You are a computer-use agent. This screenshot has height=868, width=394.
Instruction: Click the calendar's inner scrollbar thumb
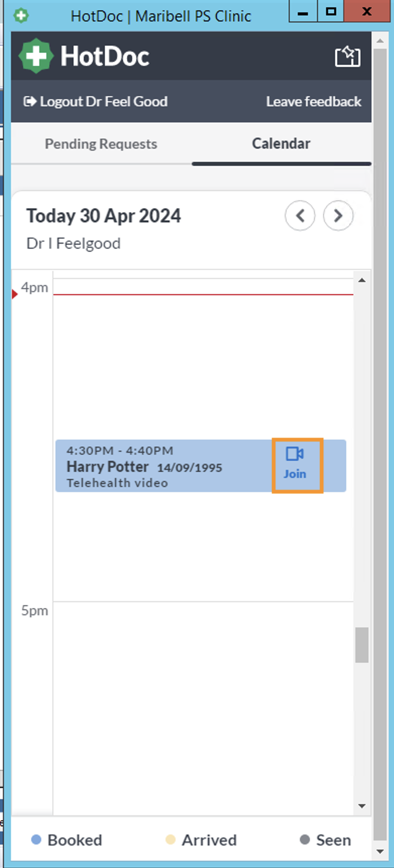pyautogui.click(x=362, y=645)
